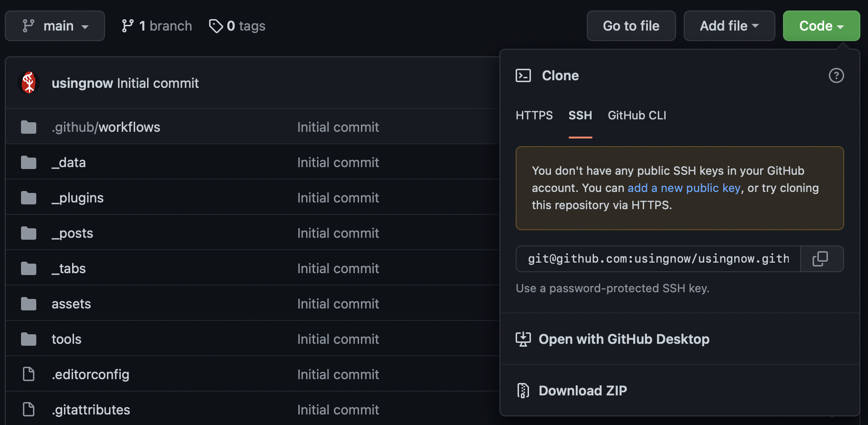Open the latest Initial commit header message
Screen dimensions: 868x425
pos(158,83)
